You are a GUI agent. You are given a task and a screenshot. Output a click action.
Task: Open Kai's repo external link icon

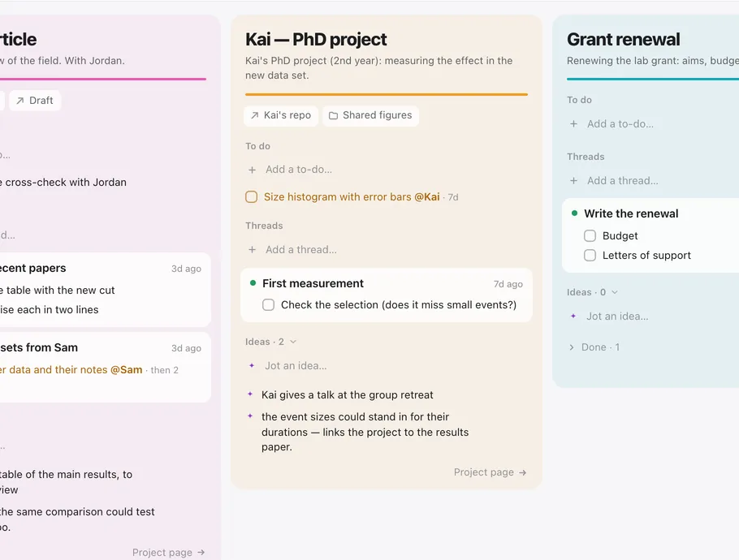pos(254,115)
